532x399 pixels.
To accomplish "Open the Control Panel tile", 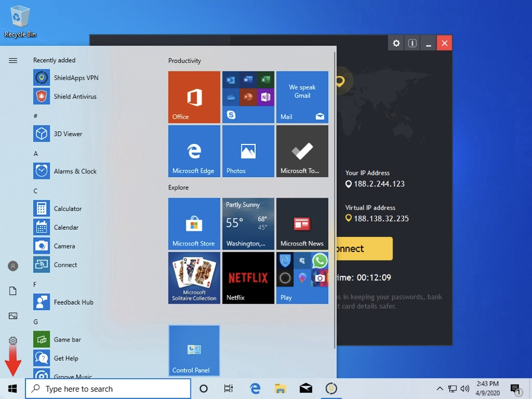I will pyautogui.click(x=194, y=351).
